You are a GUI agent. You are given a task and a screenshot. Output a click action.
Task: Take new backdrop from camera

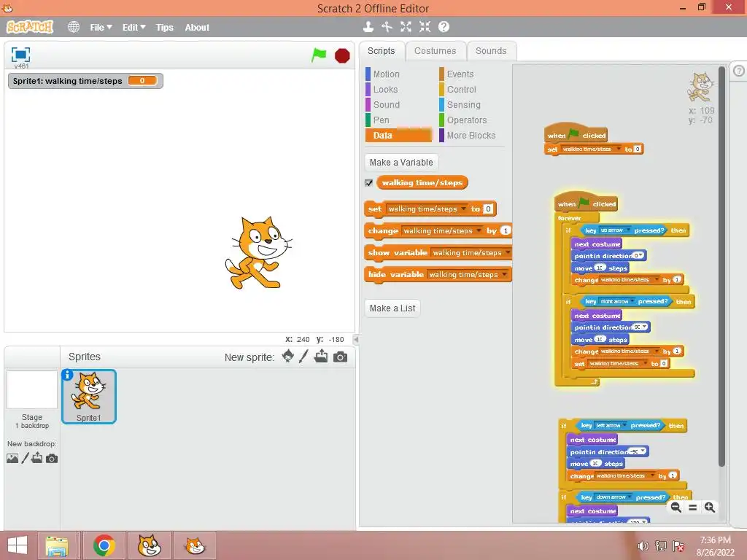point(52,459)
